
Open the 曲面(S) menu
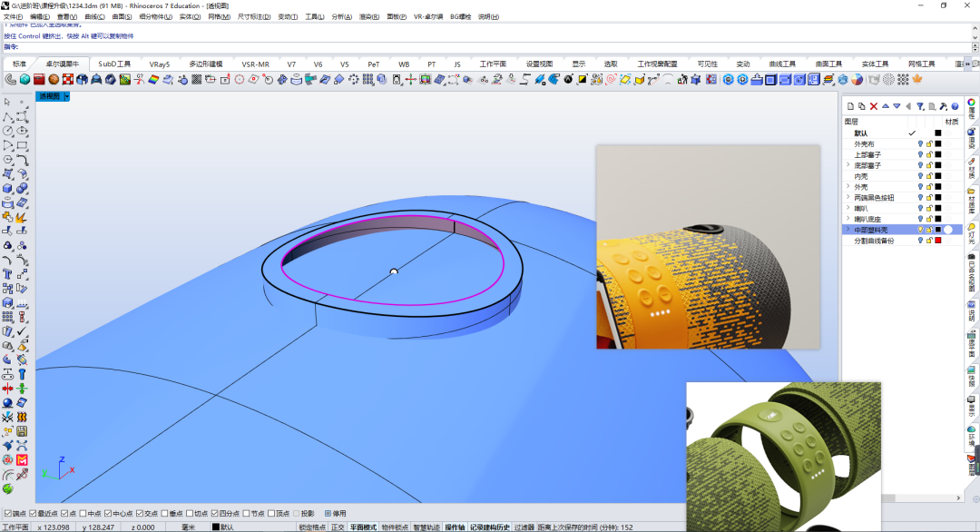[x=122, y=17]
